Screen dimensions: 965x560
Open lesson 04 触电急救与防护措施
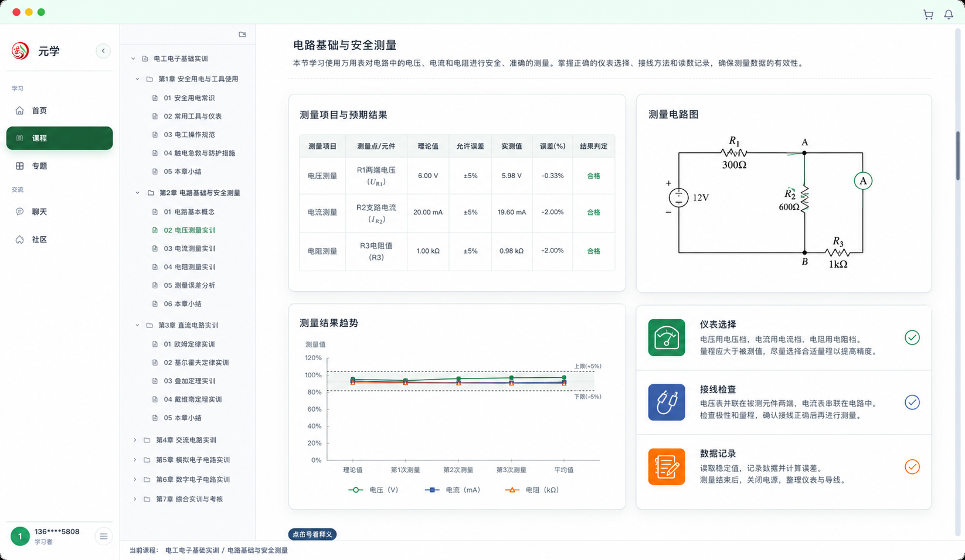(199, 153)
